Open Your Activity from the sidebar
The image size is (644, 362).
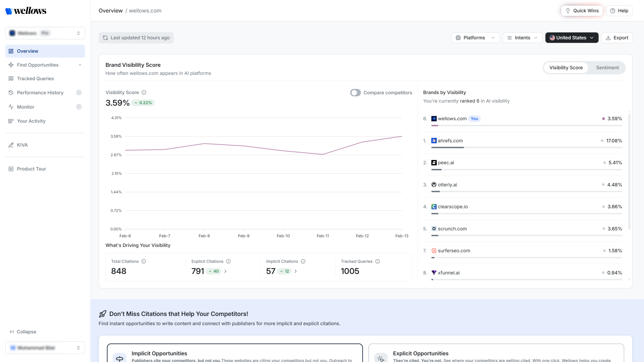(31, 121)
